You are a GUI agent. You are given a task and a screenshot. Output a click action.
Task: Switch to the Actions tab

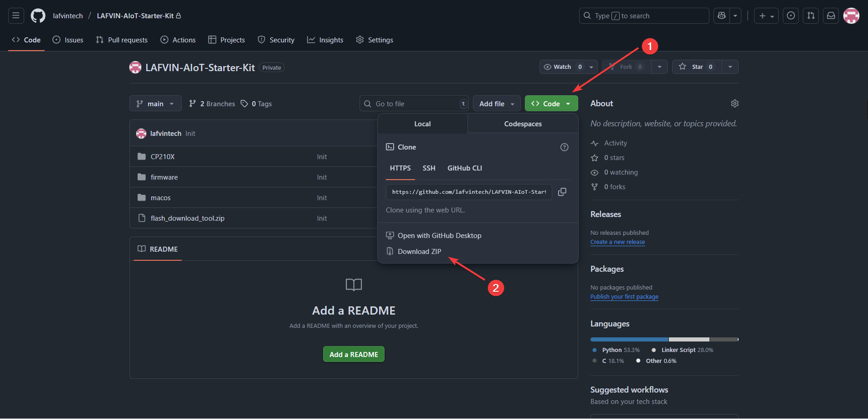click(x=178, y=40)
